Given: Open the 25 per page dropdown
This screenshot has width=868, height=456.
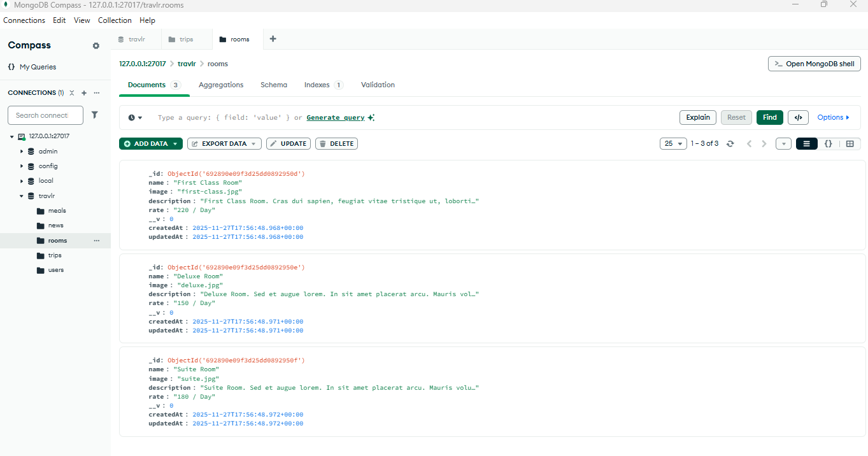Looking at the screenshot, I should pos(673,144).
